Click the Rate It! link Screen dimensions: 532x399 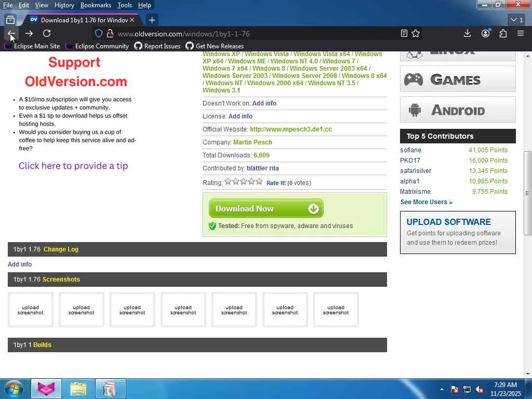(x=276, y=183)
